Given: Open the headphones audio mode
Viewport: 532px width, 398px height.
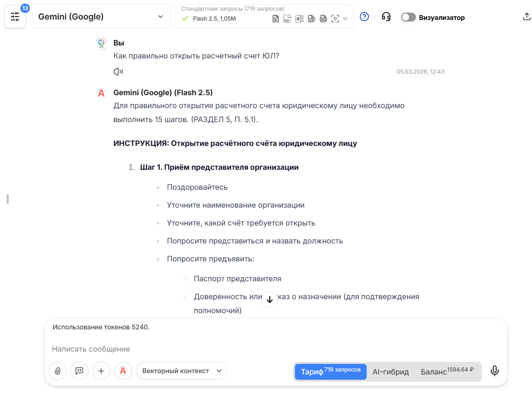Looking at the screenshot, I should pyautogui.click(x=386, y=17).
